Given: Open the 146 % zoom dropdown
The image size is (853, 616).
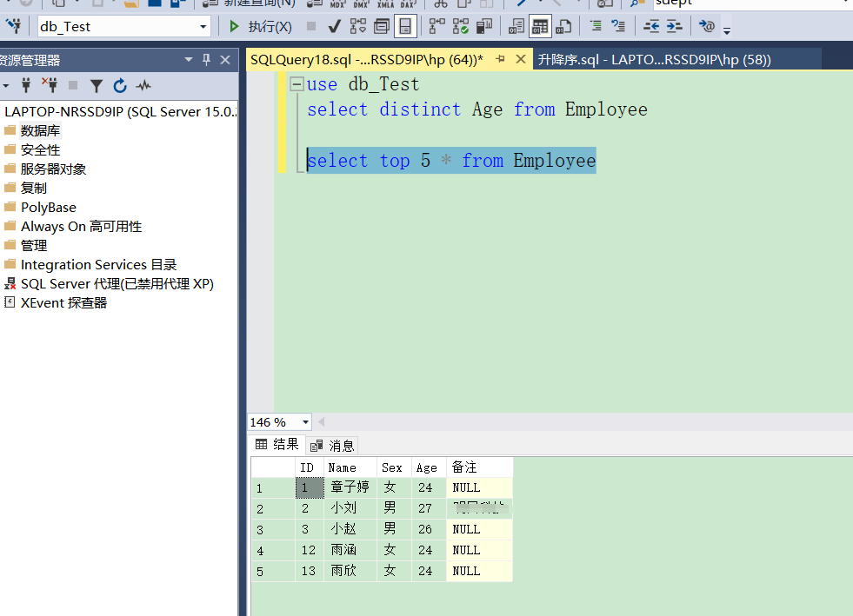Looking at the screenshot, I should (305, 422).
